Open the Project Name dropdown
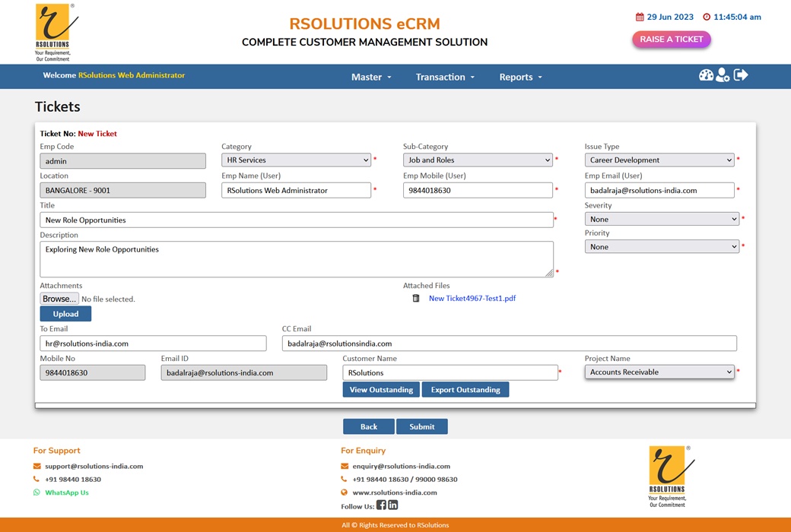Viewport: 791px width, 532px height. [x=659, y=372]
